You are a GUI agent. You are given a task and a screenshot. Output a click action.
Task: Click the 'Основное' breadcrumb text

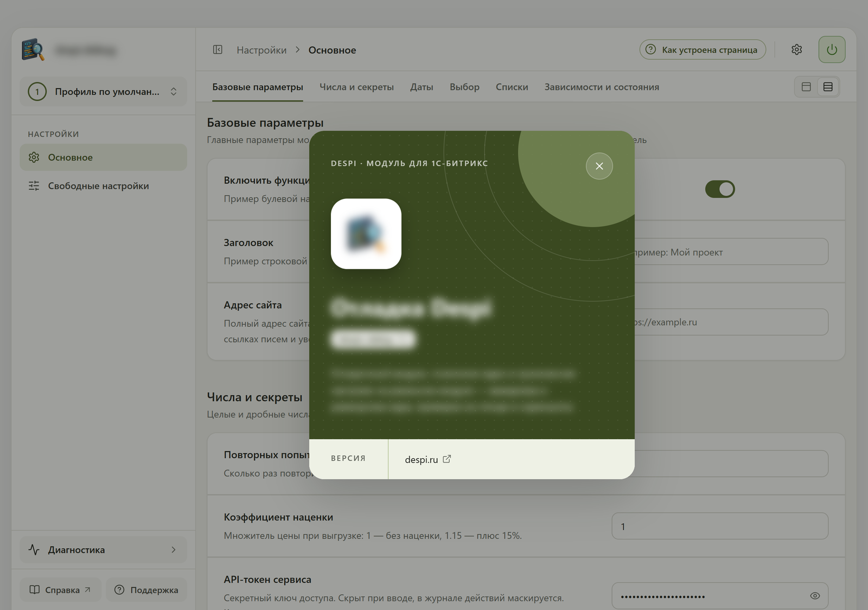333,50
